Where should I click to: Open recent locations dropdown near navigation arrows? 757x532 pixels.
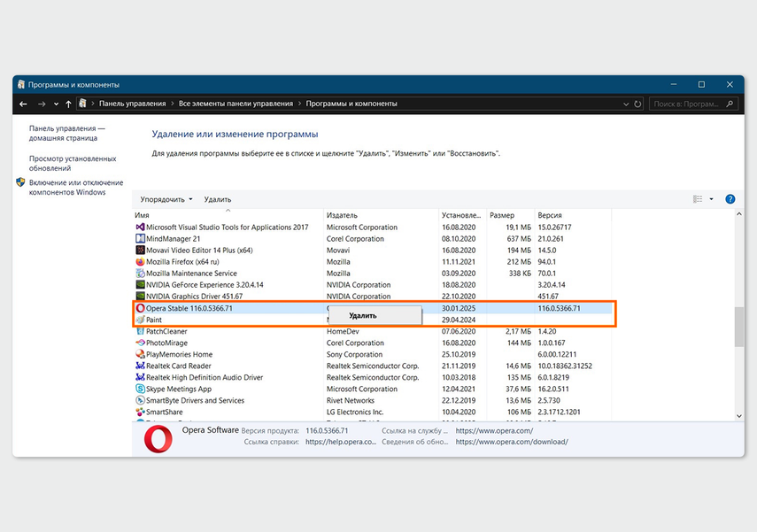[x=56, y=104]
